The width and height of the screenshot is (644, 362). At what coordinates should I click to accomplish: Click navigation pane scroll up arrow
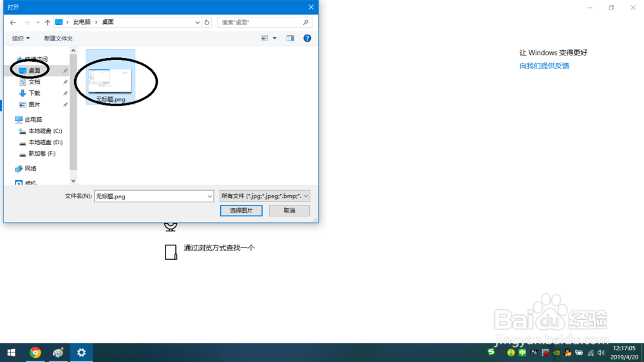coord(73,50)
